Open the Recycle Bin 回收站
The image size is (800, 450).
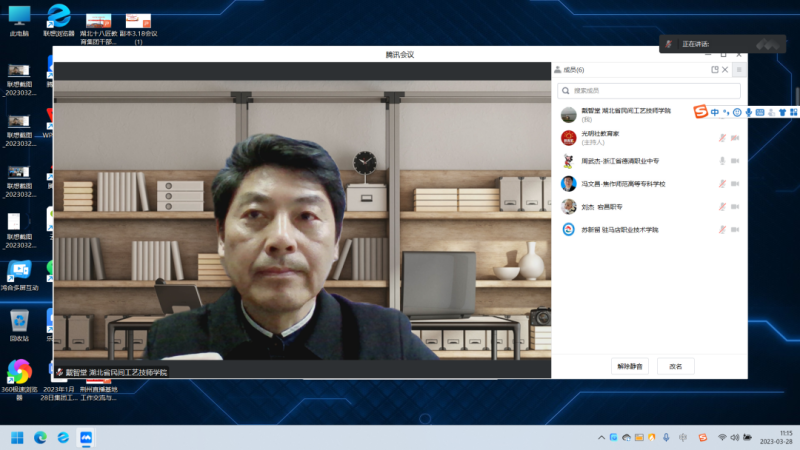[x=19, y=325]
